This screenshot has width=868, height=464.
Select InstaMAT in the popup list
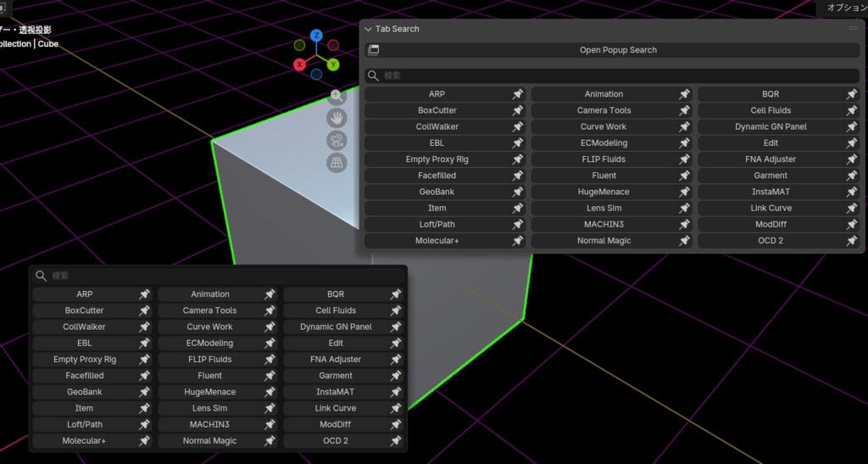point(336,392)
